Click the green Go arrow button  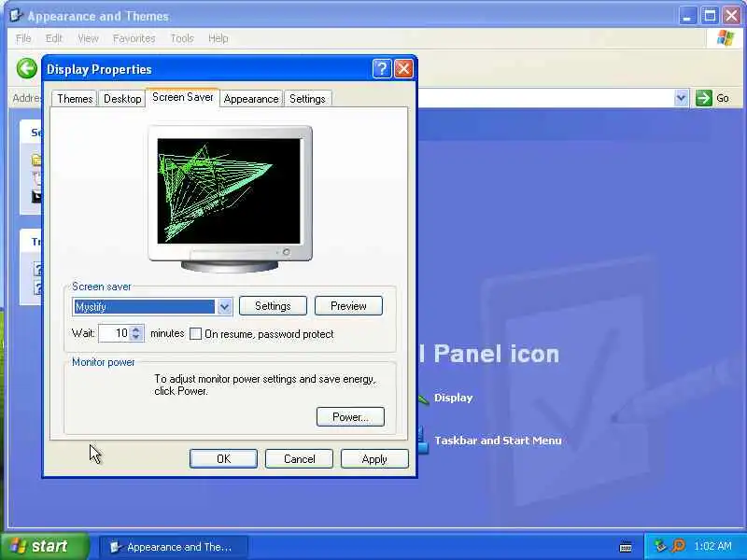coord(704,98)
